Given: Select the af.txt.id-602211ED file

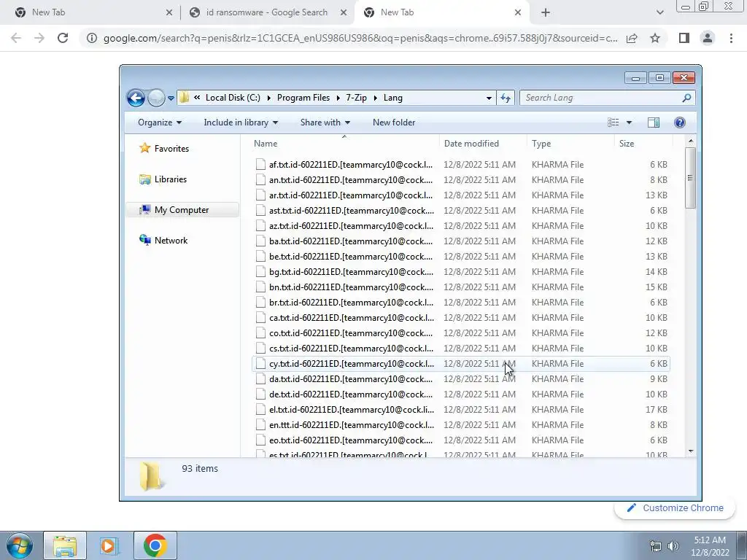Looking at the screenshot, I should [461, 165].
